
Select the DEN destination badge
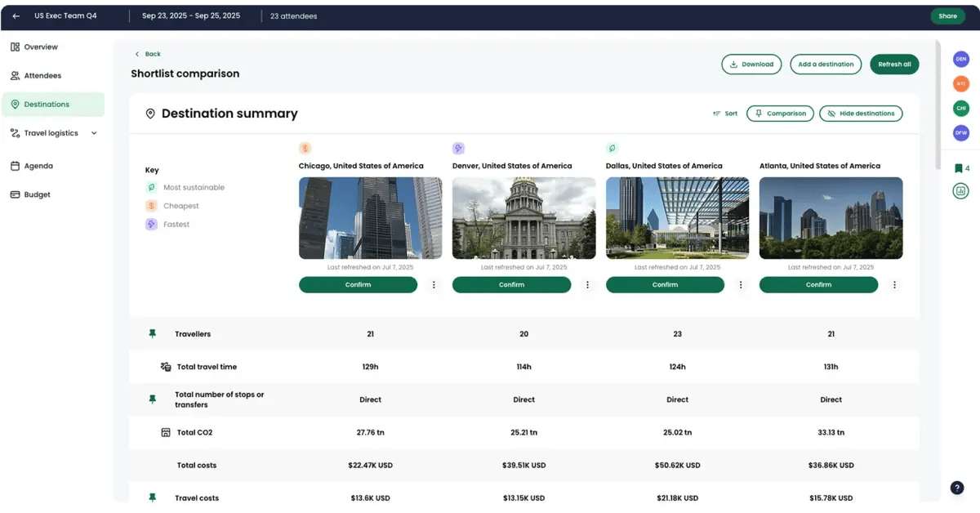click(961, 59)
